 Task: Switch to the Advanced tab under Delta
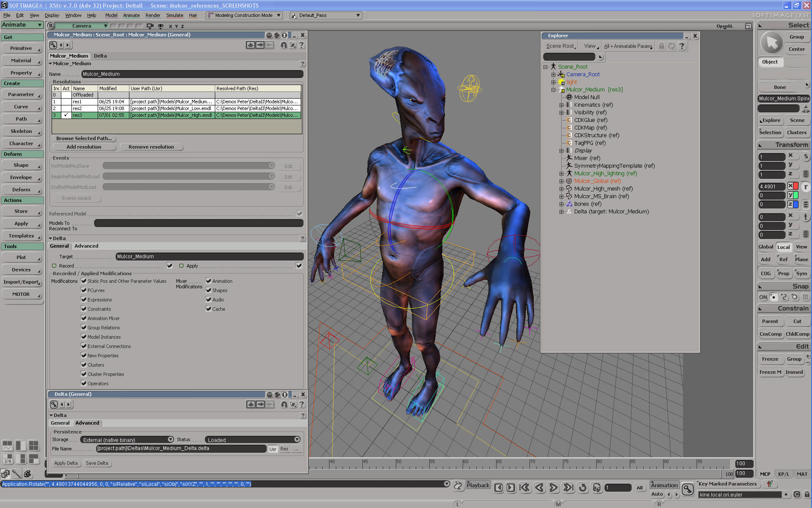tap(86, 246)
